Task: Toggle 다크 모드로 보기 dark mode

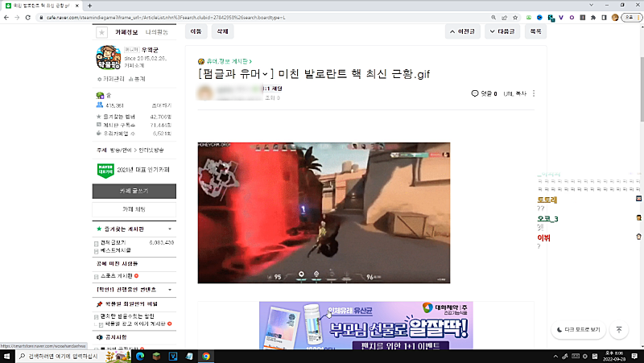Action: point(578,330)
